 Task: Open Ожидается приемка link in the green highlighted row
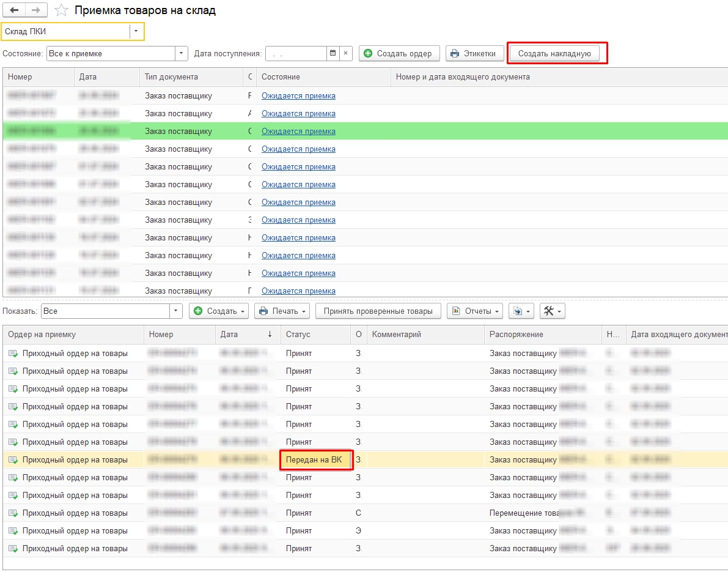point(298,132)
